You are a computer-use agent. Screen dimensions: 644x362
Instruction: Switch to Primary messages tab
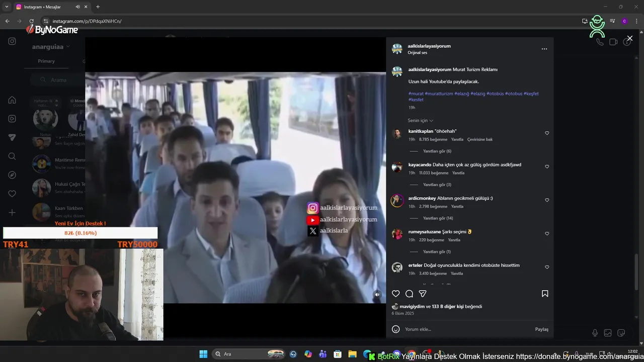point(46,61)
